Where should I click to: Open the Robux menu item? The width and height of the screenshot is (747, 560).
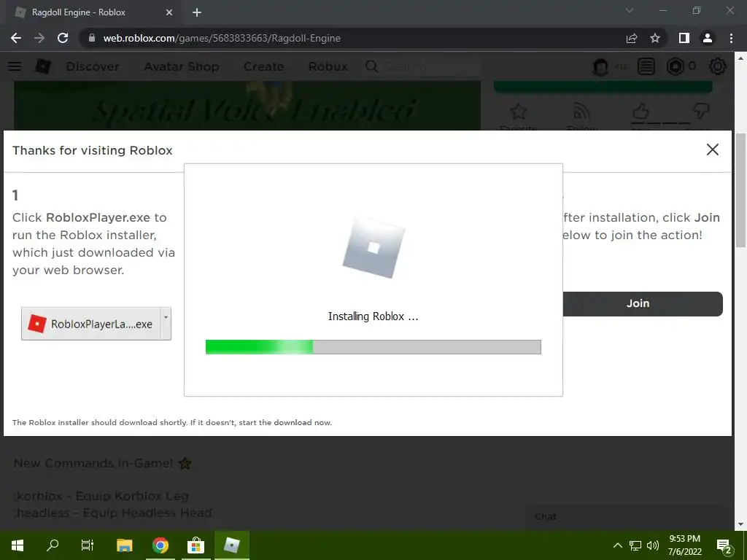328,66
